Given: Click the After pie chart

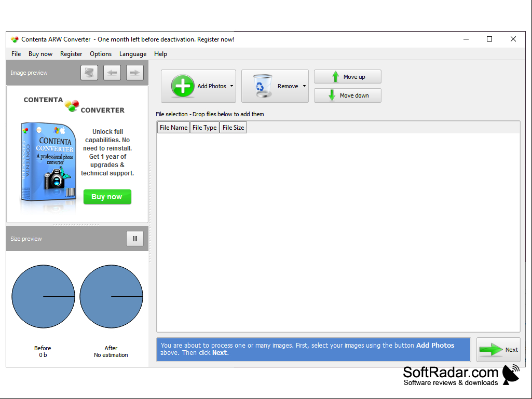Looking at the screenshot, I should [x=111, y=297].
